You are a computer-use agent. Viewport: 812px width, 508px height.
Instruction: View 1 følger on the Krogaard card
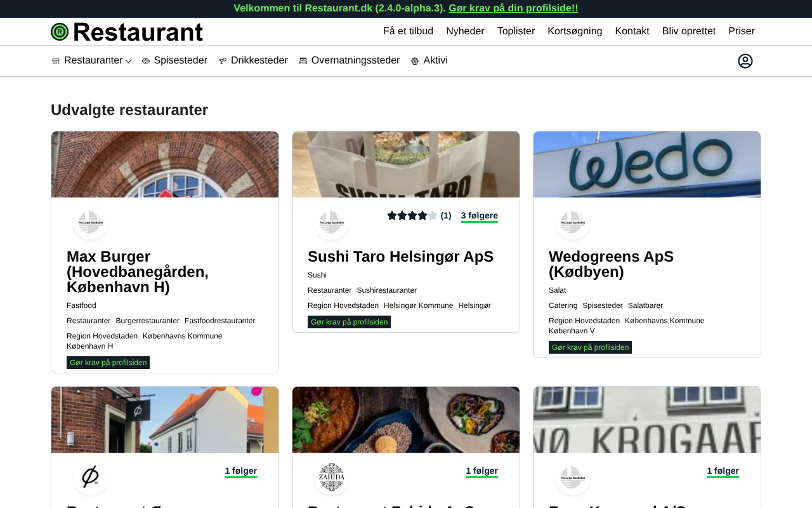[x=723, y=471]
